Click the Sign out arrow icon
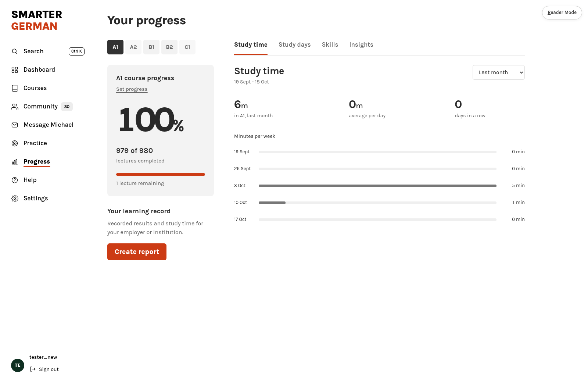 tap(33, 369)
